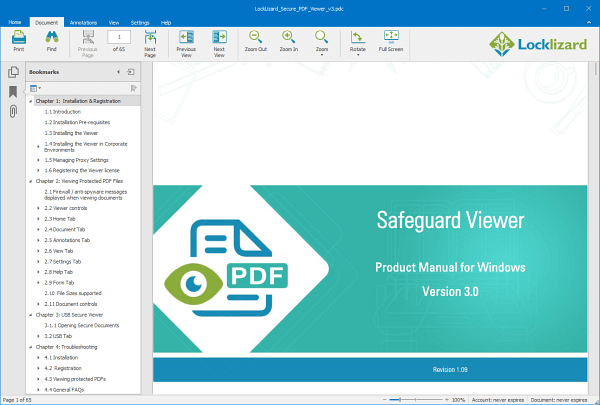
Task: Select bookmark 4.3 Viewing protected PDFs
Action: 75,379
